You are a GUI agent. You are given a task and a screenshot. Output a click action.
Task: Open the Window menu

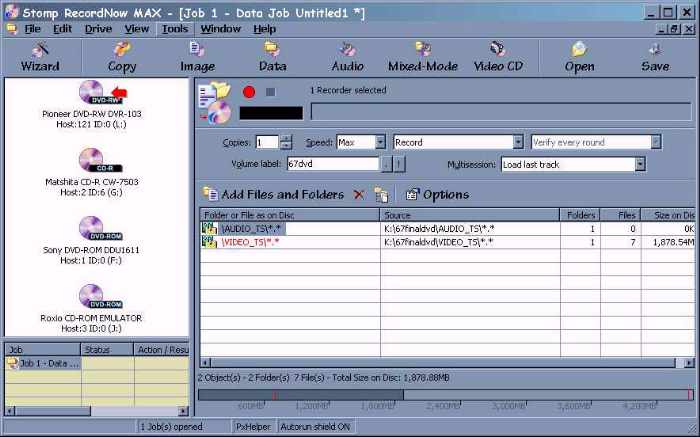click(221, 29)
